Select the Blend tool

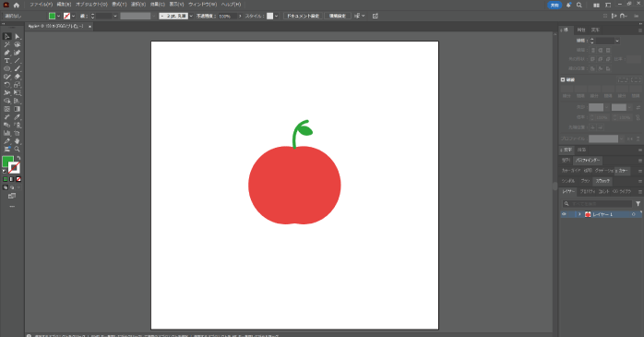[x=7, y=125]
